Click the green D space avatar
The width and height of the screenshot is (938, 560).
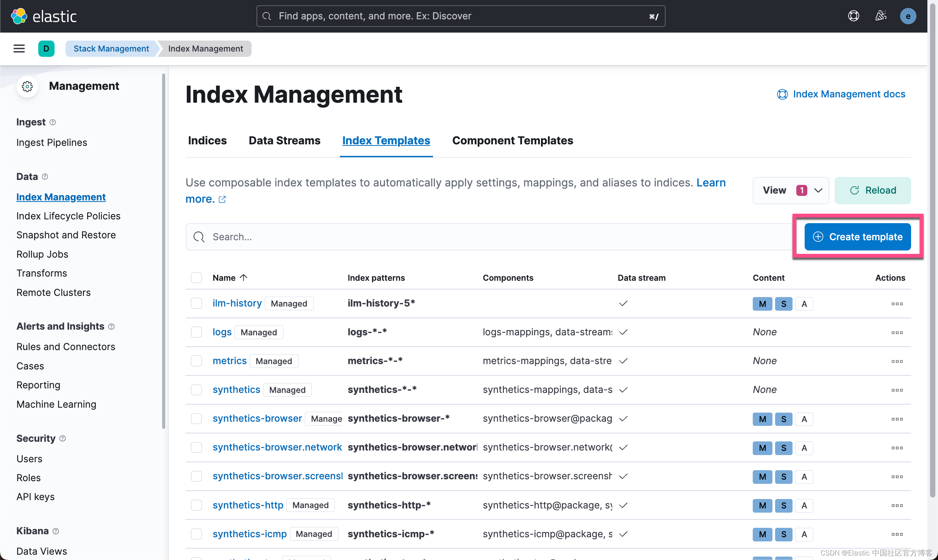click(46, 48)
